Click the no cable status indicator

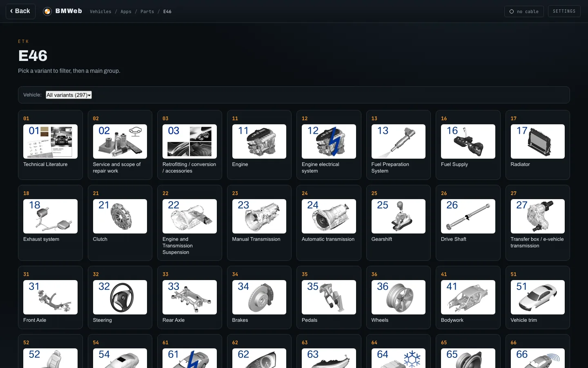(524, 11)
